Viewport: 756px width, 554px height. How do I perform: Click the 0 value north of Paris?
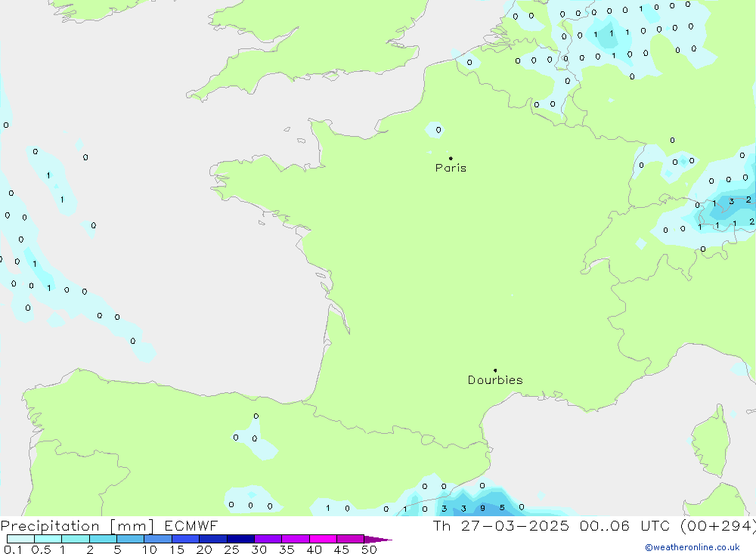[x=438, y=130]
